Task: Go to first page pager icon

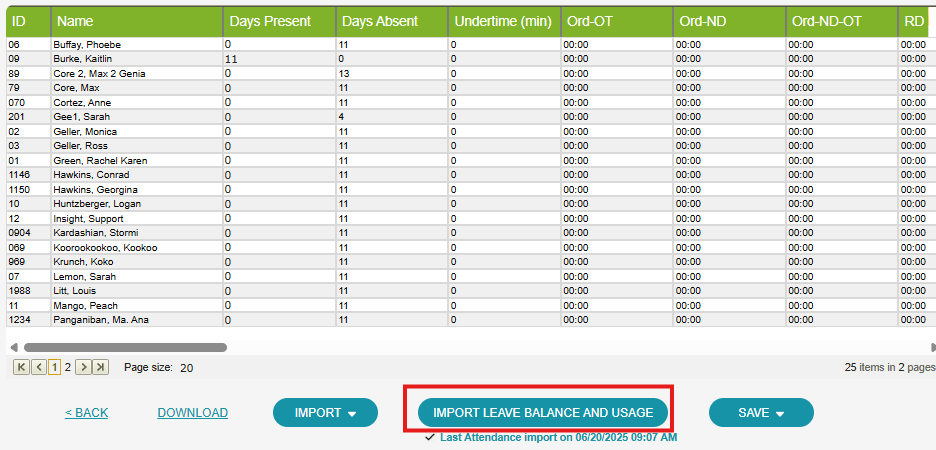Action: point(21,367)
